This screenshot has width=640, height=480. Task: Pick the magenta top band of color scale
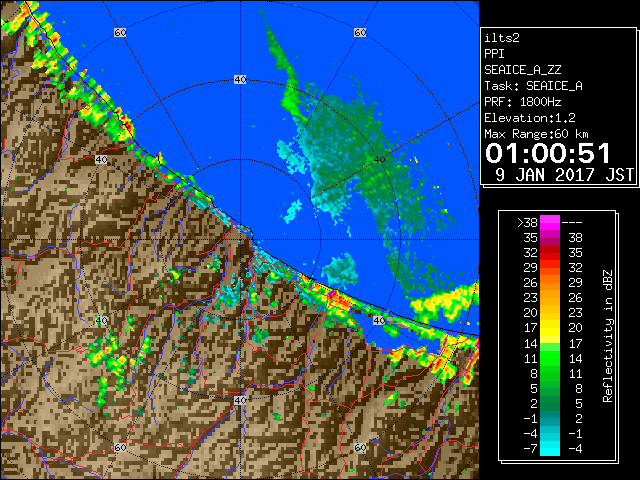point(550,223)
